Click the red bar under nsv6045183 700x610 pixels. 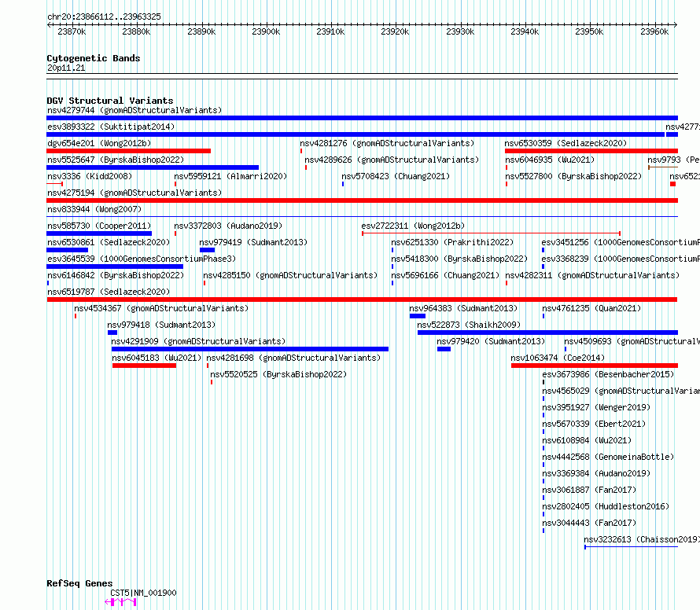144,366
